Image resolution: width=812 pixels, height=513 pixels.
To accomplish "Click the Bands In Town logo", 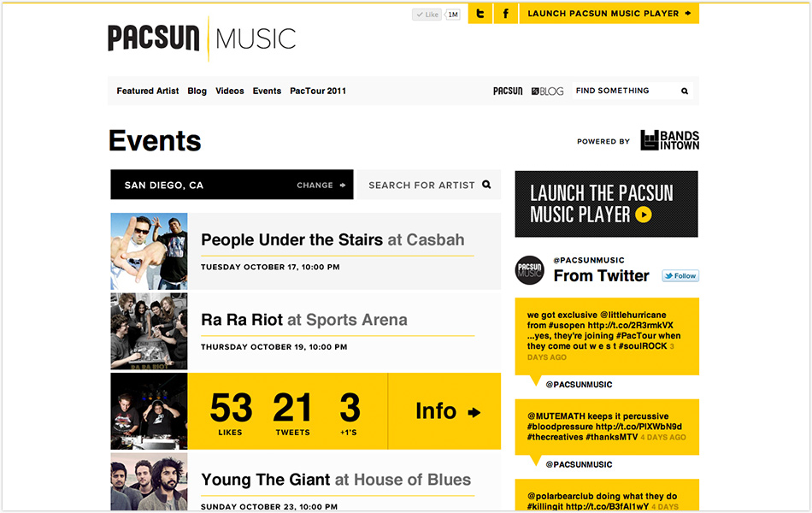I will coord(669,139).
